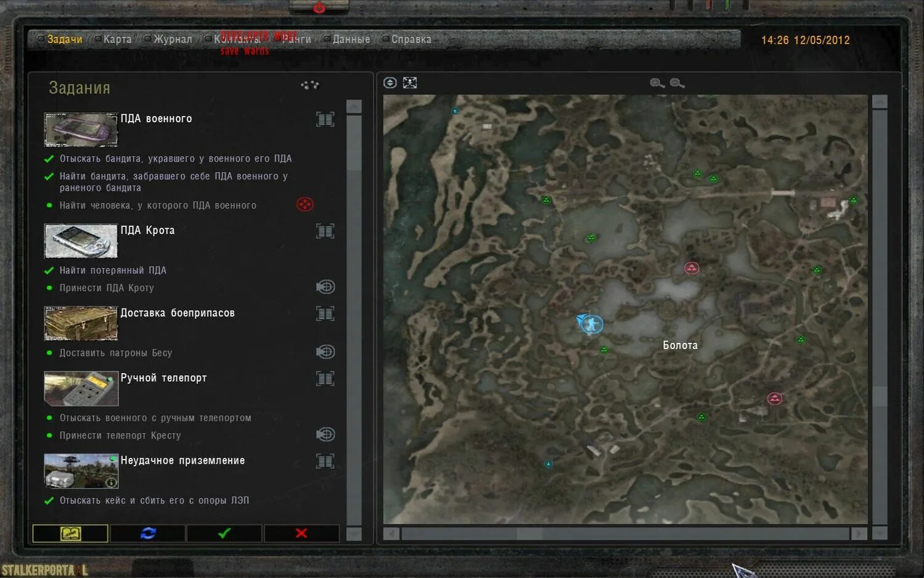Click red marker in southeast swamp

point(775,398)
